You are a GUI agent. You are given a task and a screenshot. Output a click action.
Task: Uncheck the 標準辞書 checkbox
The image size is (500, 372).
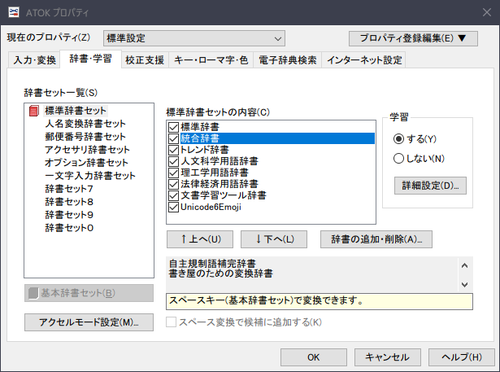click(x=173, y=127)
